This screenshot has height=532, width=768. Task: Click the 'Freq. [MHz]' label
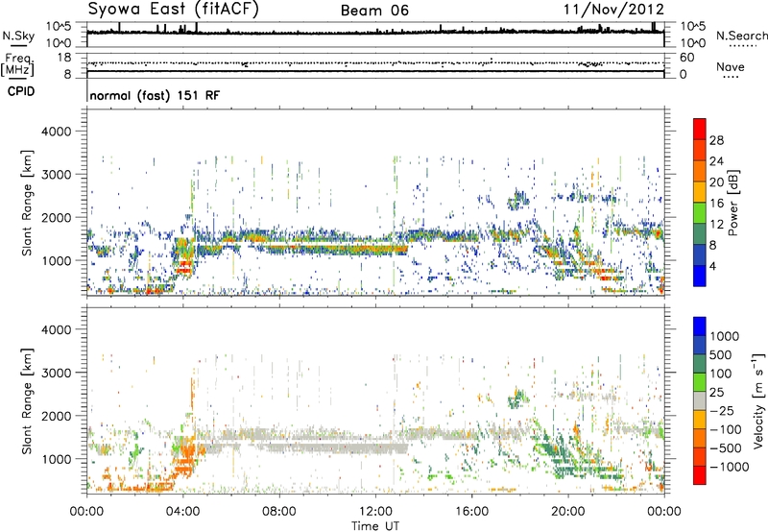click(x=17, y=65)
